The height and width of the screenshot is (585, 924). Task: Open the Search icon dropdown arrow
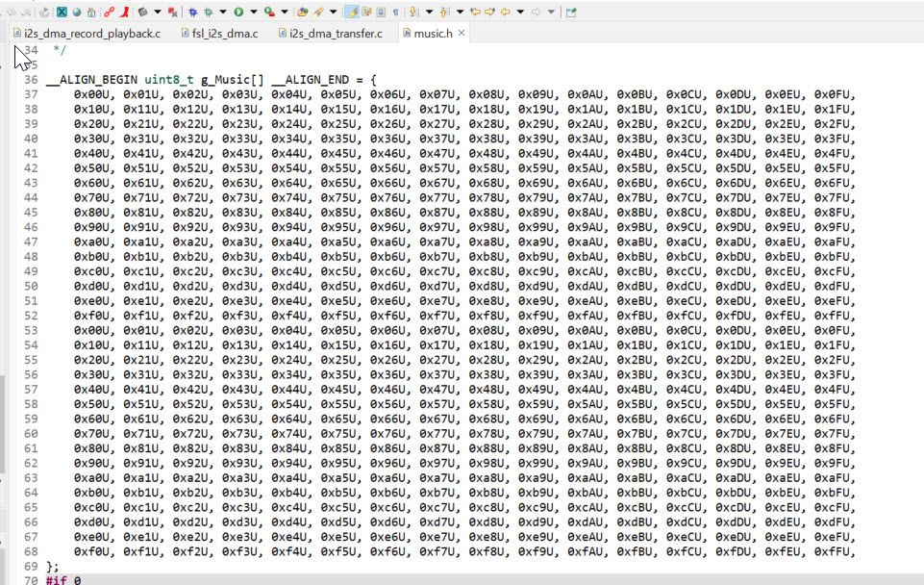(333, 12)
